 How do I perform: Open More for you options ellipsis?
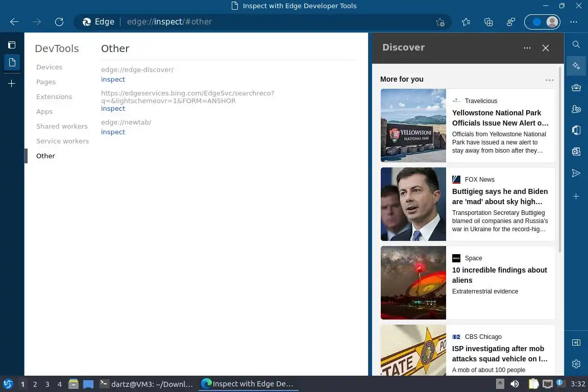(x=549, y=80)
